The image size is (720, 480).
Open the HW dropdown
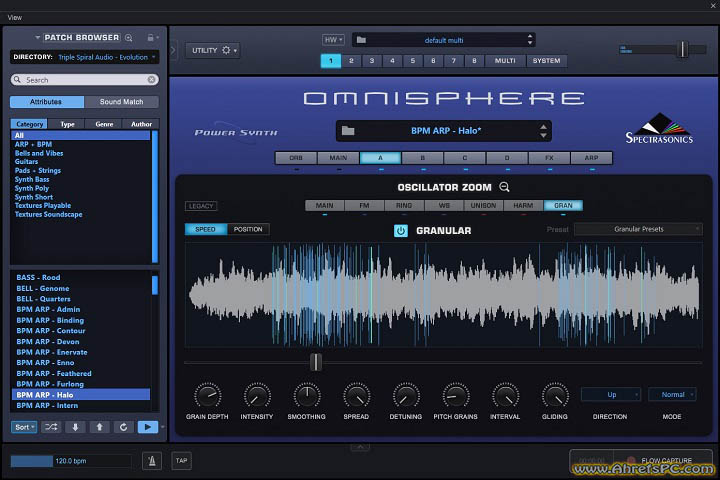[333, 40]
